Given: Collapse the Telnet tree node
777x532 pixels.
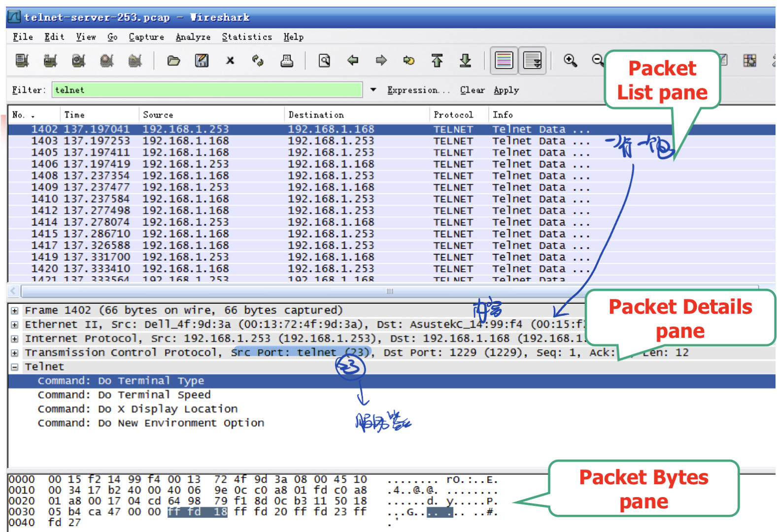Looking at the screenshot, I should pyautogui.click(x=15, y=367).
